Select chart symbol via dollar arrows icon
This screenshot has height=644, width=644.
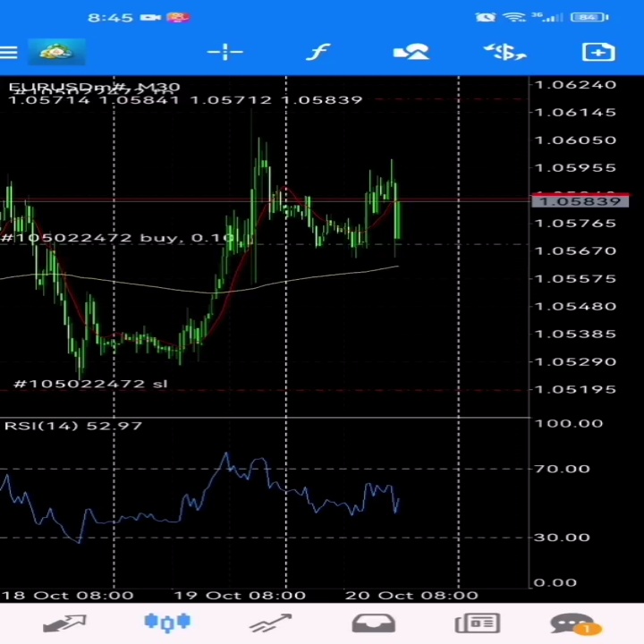(505, 52)
